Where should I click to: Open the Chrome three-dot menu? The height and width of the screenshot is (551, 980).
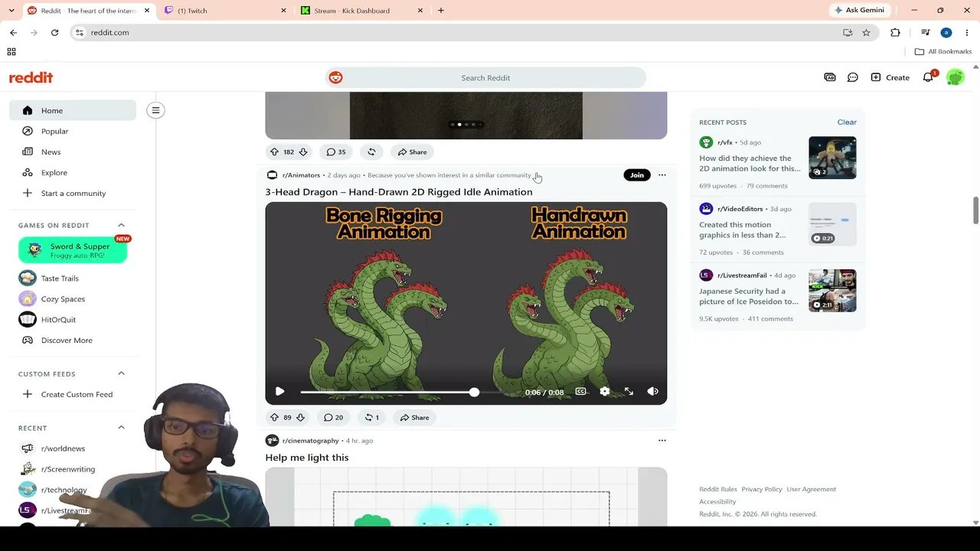[x=967, y=32]
